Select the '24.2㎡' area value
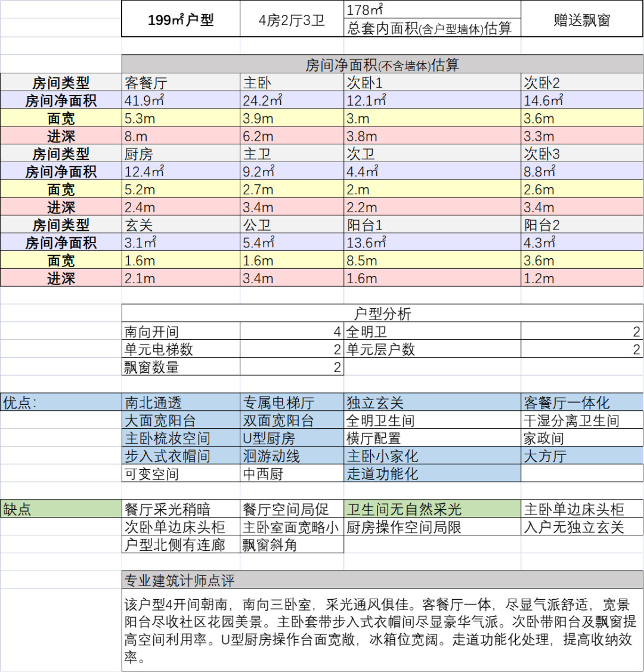This screenshot has width=644, height=672. 292,100
